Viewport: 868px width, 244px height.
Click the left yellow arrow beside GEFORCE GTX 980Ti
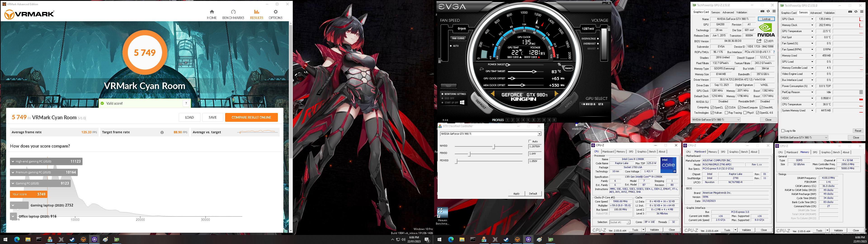[x=493, y=94]
